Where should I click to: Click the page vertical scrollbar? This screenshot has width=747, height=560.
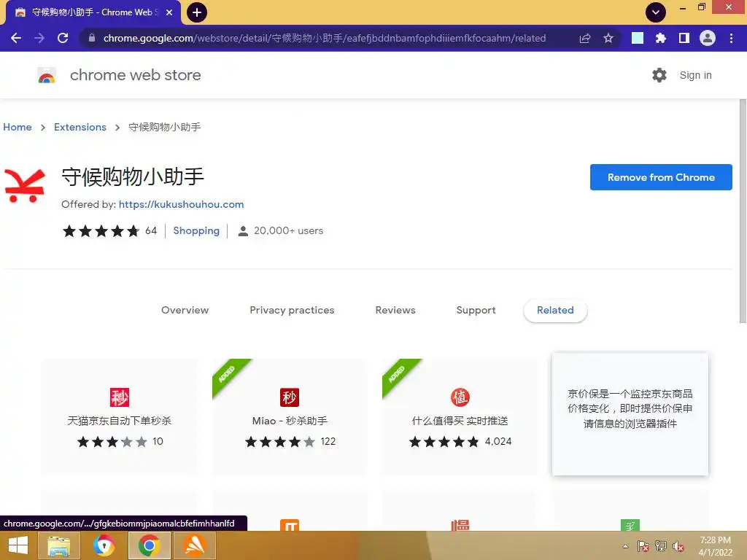pyautogui.click(x=743, y=211)
